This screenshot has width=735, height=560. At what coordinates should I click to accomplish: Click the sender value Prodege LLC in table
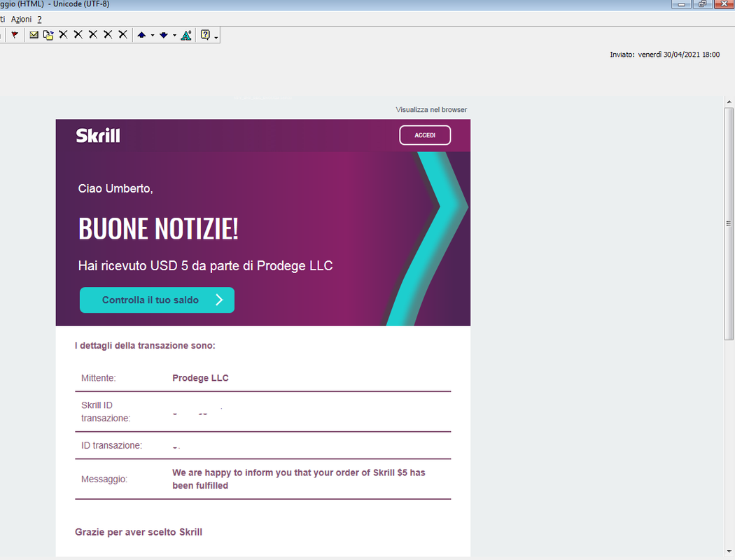[x=200, y=378]
